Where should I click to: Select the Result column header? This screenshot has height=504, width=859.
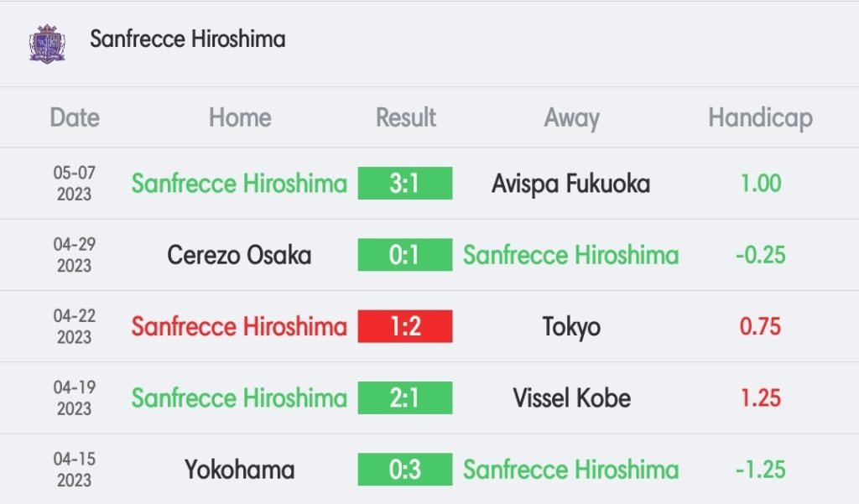(x=405, y=117)
